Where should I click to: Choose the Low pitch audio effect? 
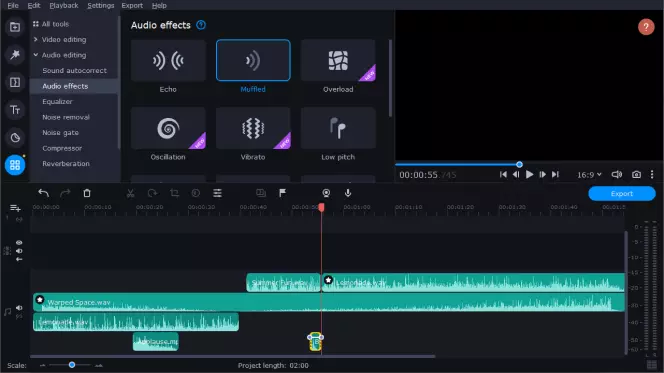[338, 128]
